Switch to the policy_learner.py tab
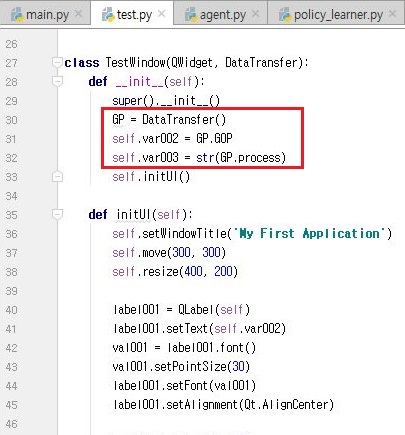This screenshot has height=435, width=405. click(x=336, y=14)
